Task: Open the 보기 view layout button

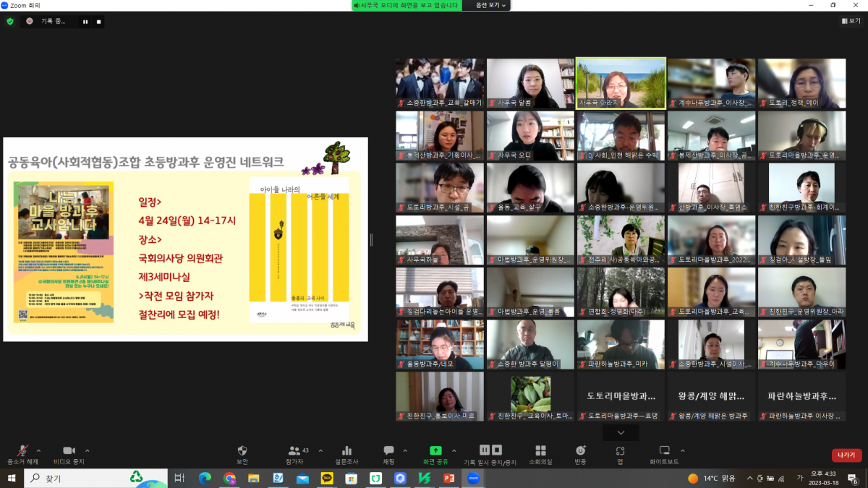Action: pyautogui.click(x=851, y=21)
